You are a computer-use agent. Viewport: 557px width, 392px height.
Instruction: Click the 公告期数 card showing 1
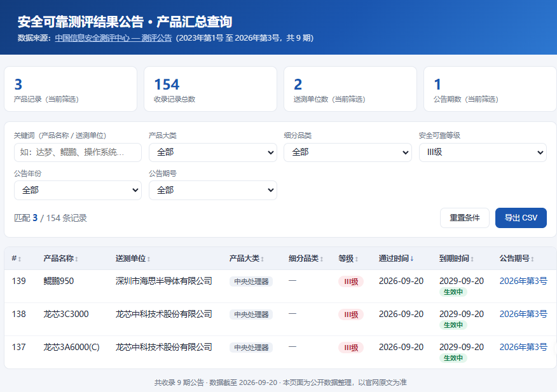click(x=490, y=89)
